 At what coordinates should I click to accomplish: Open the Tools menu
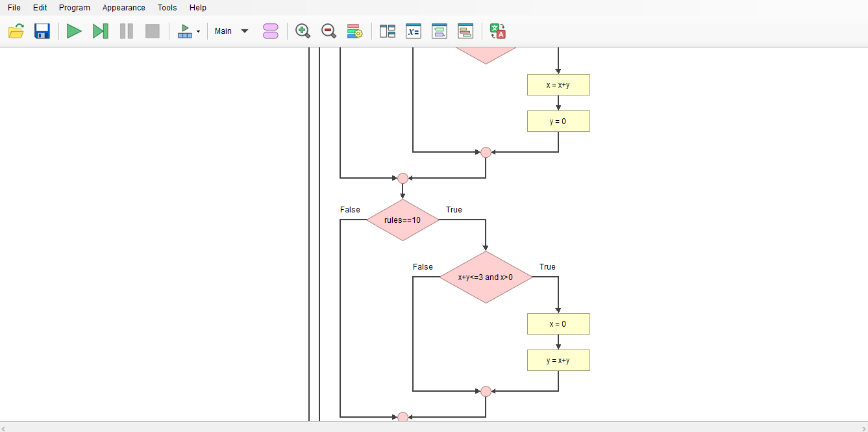click(x=167, y=8)
